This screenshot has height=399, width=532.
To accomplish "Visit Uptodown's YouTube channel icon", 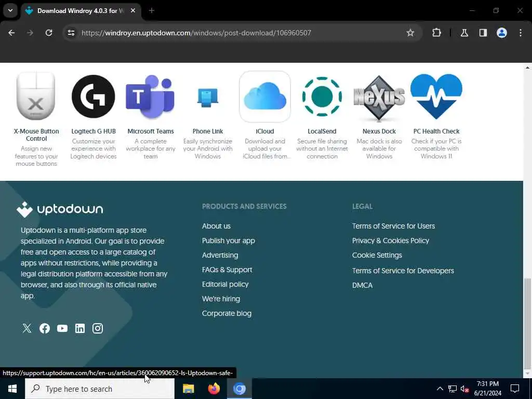I will click(62, 328).
